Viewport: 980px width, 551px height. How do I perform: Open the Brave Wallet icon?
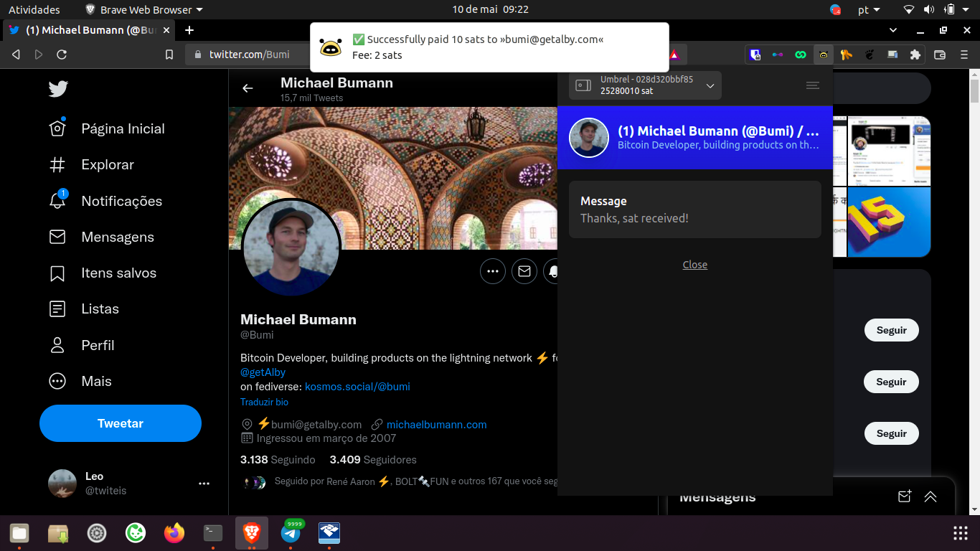pyautogui.click(x=940, y=55)
